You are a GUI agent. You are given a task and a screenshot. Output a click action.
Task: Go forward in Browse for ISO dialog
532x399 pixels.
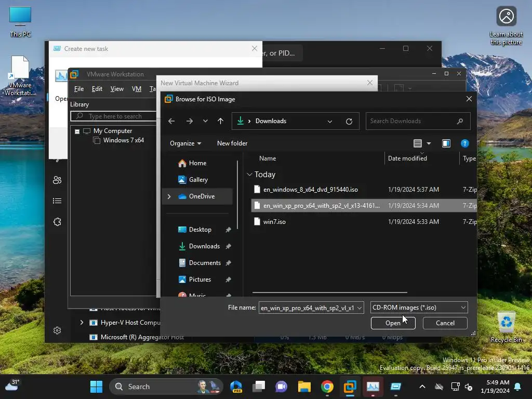coord(189,121)
